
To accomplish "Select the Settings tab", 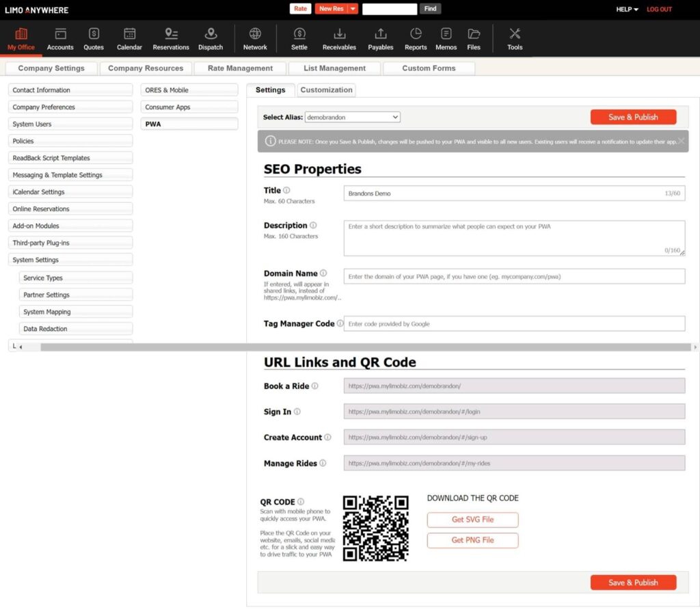I will pyautogui.click(x=271, y=90).
